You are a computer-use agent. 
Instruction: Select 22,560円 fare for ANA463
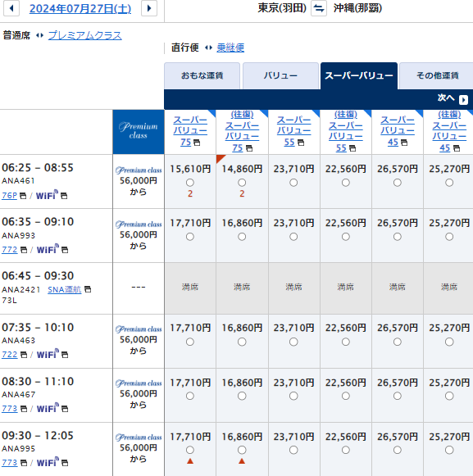click(346, 342)
